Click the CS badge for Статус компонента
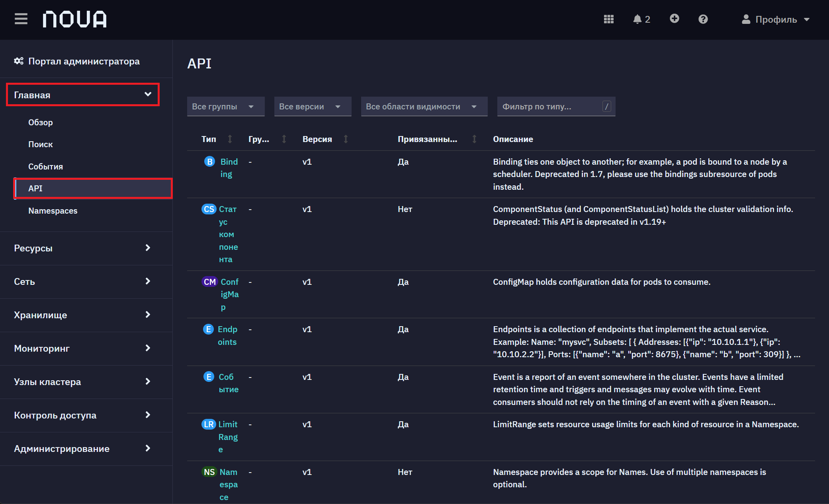The image size is (829, 504). (x=209, y=209)
